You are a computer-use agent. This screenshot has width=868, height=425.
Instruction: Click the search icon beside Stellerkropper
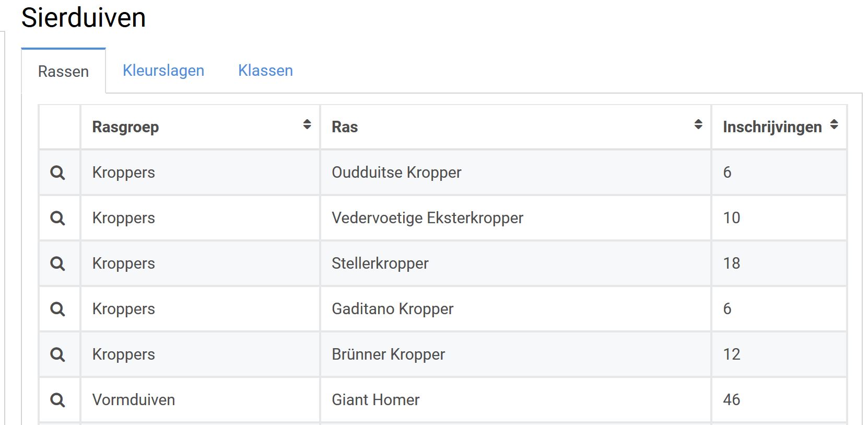(x=57, y=263)
